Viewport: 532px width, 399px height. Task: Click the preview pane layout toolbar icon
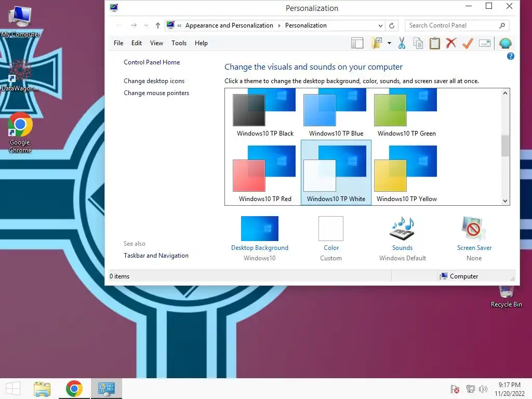coord(357,43)
